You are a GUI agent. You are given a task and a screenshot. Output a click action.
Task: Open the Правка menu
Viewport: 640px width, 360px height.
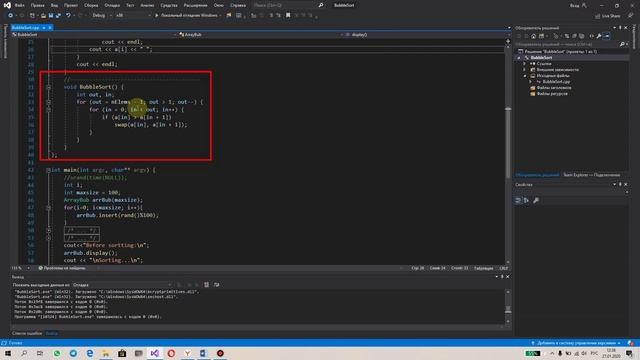coord(37,5)
